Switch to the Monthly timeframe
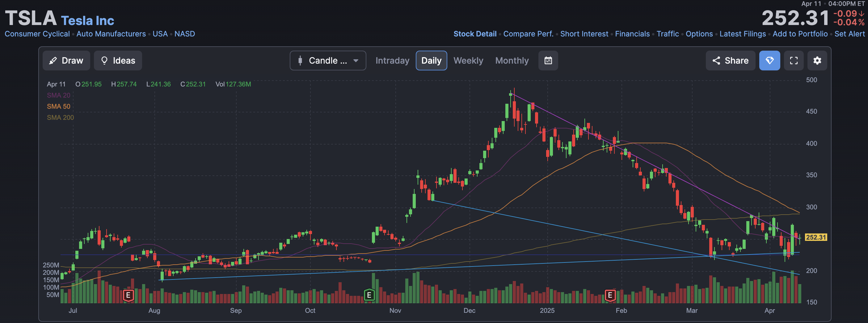The height and width of the screenshot is (323, 868). tap(512, 61)
